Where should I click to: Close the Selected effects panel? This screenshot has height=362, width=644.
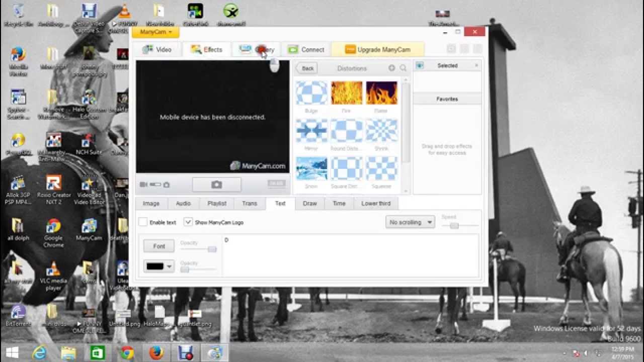click(x=476, y=65)
